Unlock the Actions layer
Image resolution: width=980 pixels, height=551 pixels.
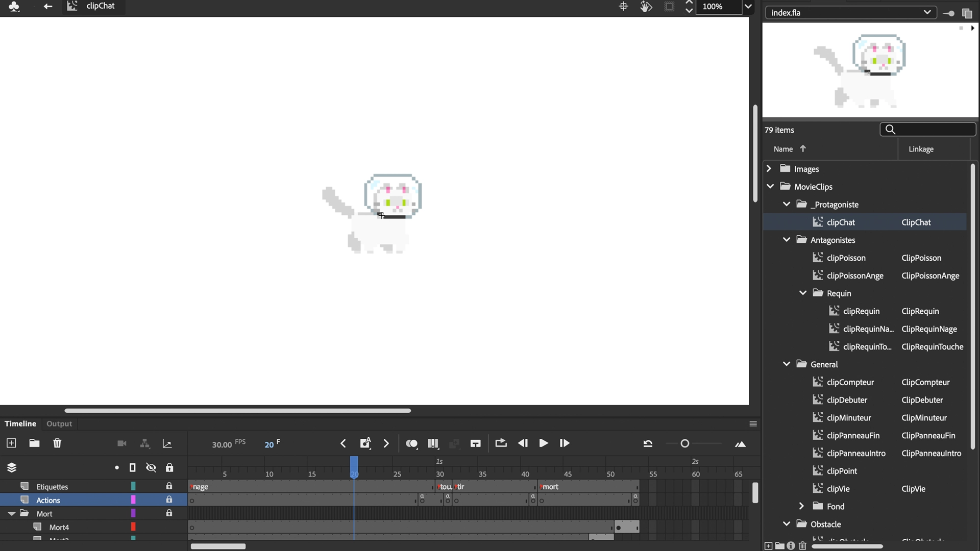[169, 499]
